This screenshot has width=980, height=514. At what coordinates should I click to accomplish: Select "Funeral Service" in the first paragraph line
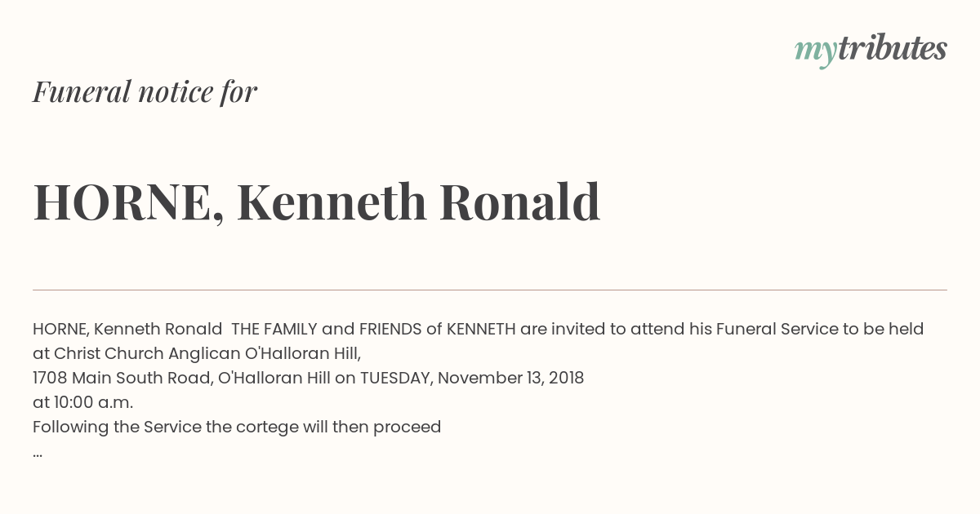tap(777, 330)
